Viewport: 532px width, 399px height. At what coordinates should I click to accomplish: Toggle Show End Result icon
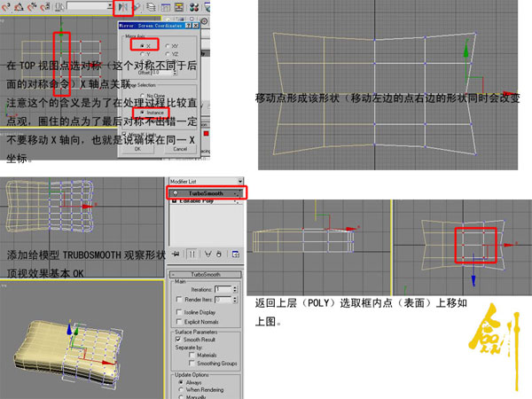pos(192,254)
